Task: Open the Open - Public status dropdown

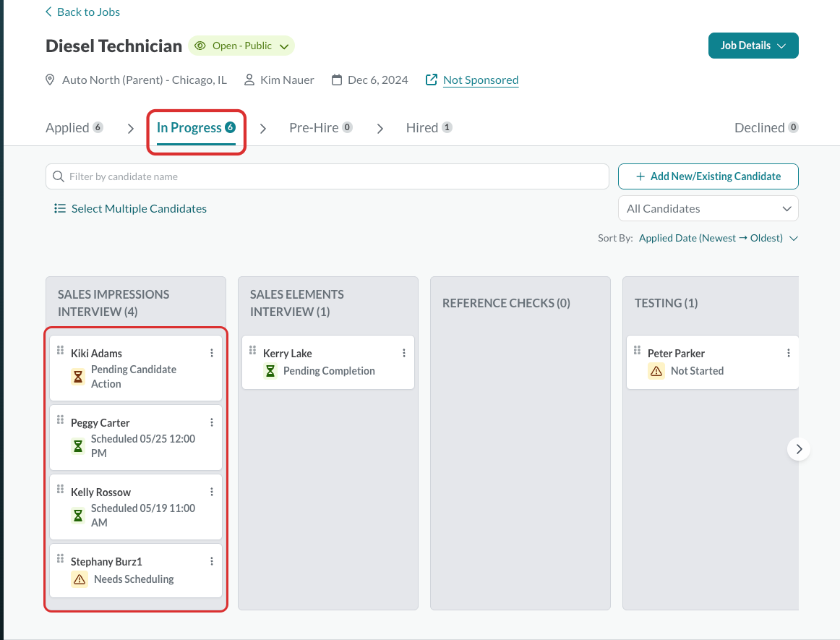Action: pyautogui.click(x=241, y=46)
